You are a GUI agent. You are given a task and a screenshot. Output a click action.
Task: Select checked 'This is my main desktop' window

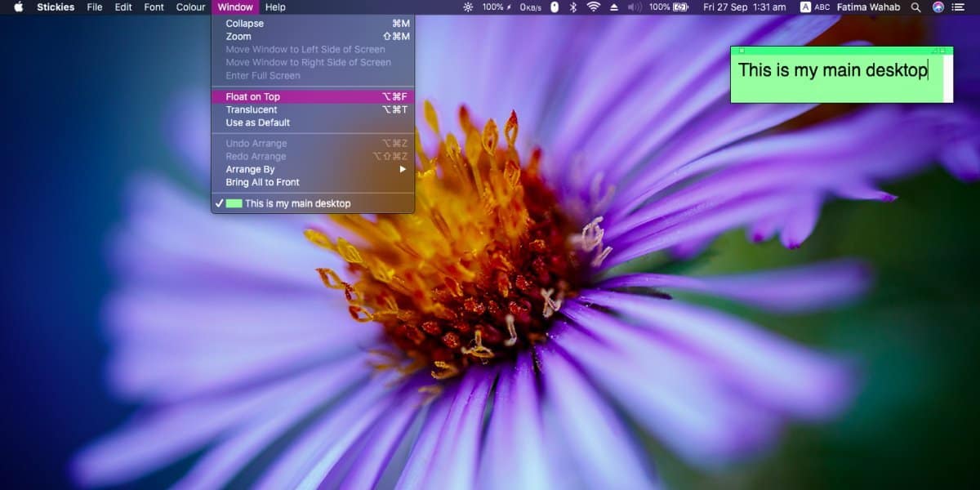pyautogui.click(x=313, y=203)
